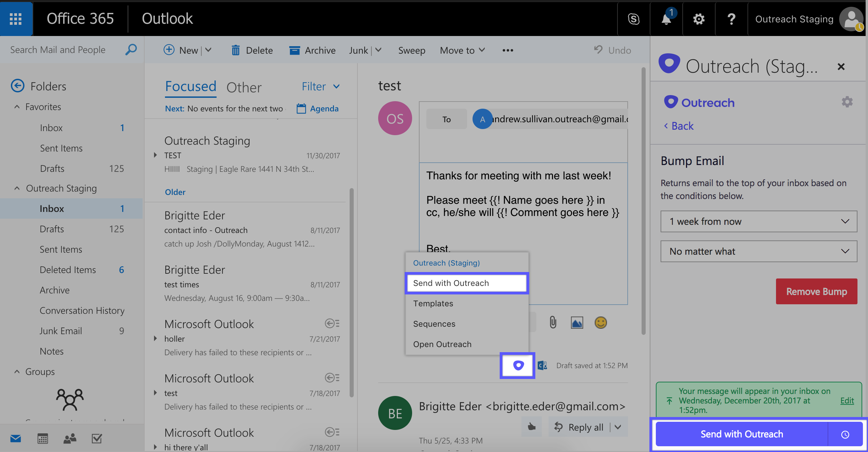The height and width of the screenshot is (452, 868).
Task: Collapse the Favorites folder group
Action: pyautogui.click(x=17, y=107)
